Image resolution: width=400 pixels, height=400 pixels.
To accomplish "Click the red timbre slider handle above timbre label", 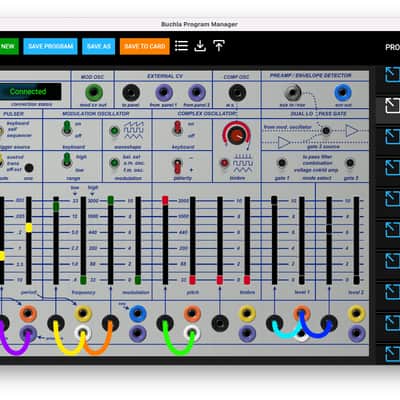I will (247, 280).
